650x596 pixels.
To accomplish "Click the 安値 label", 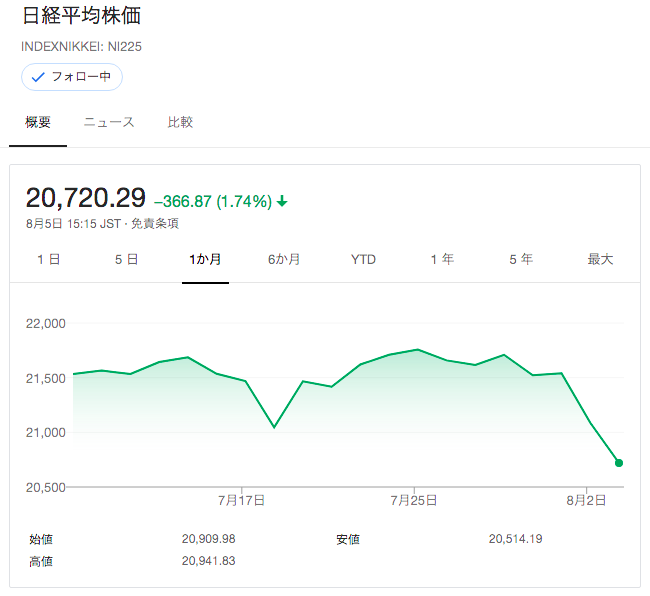I will pos(348,539).
